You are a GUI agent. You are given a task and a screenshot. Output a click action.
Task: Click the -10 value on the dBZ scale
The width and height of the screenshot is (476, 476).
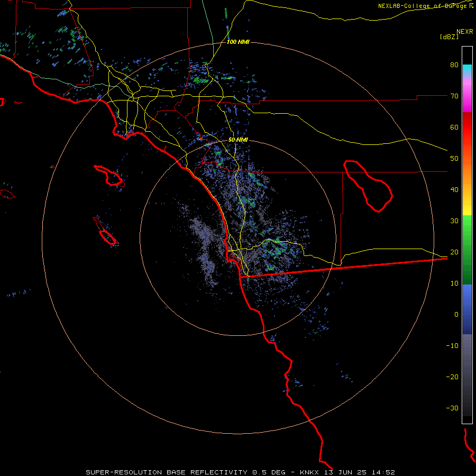pyautogui.click(x=452, y=346)
